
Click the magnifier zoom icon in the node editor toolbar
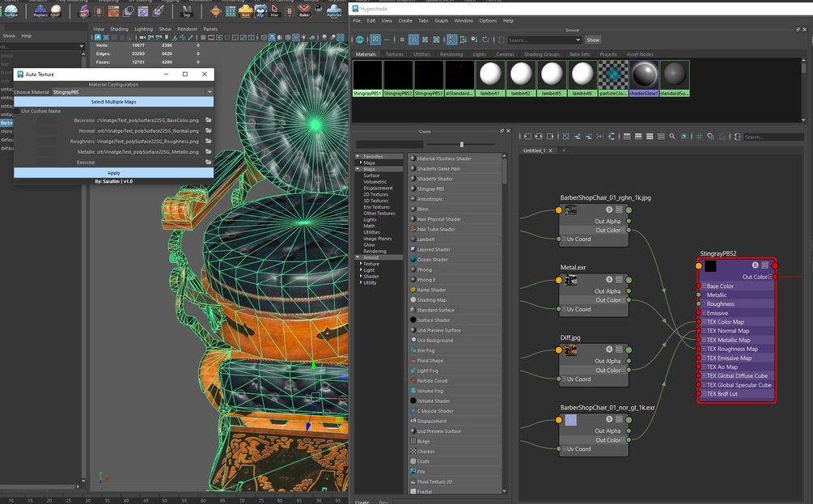click(671, 136)
